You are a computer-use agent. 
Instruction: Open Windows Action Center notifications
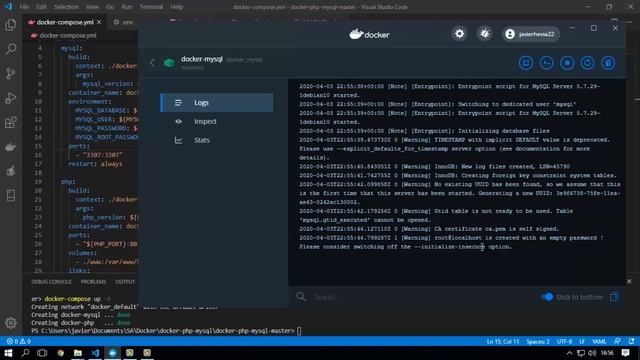coord(626,353)
